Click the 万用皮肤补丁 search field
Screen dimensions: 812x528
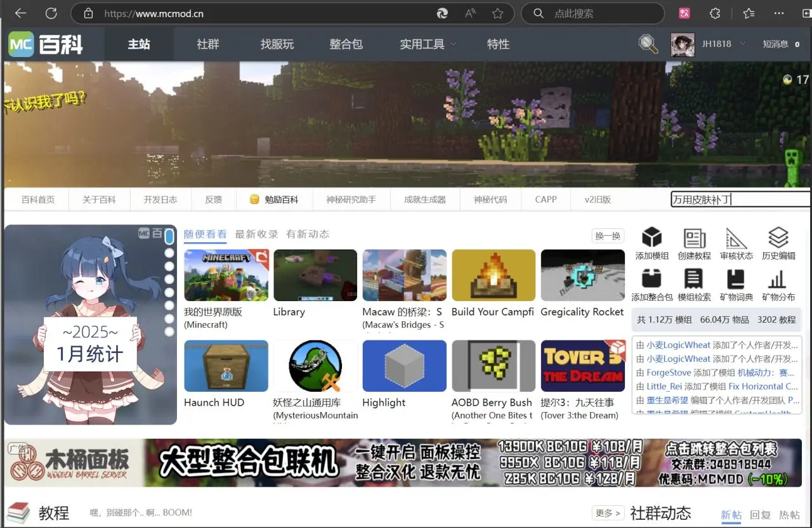[x=740, y=200]
